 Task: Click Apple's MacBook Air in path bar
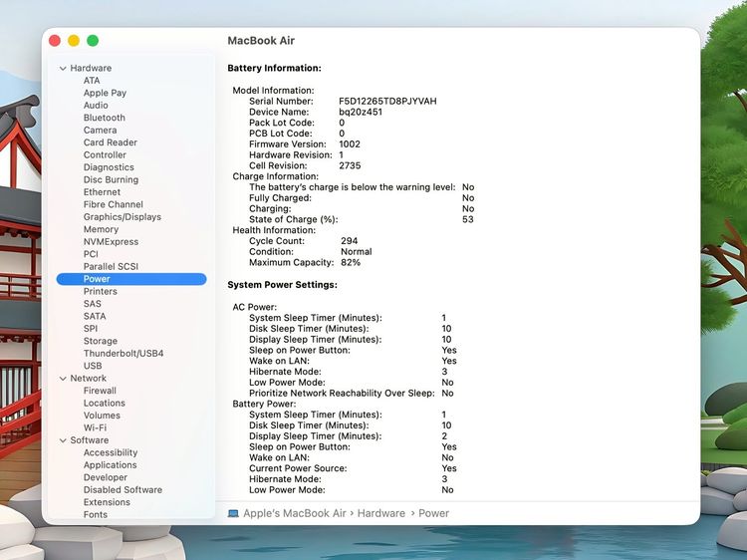point(295,513)
